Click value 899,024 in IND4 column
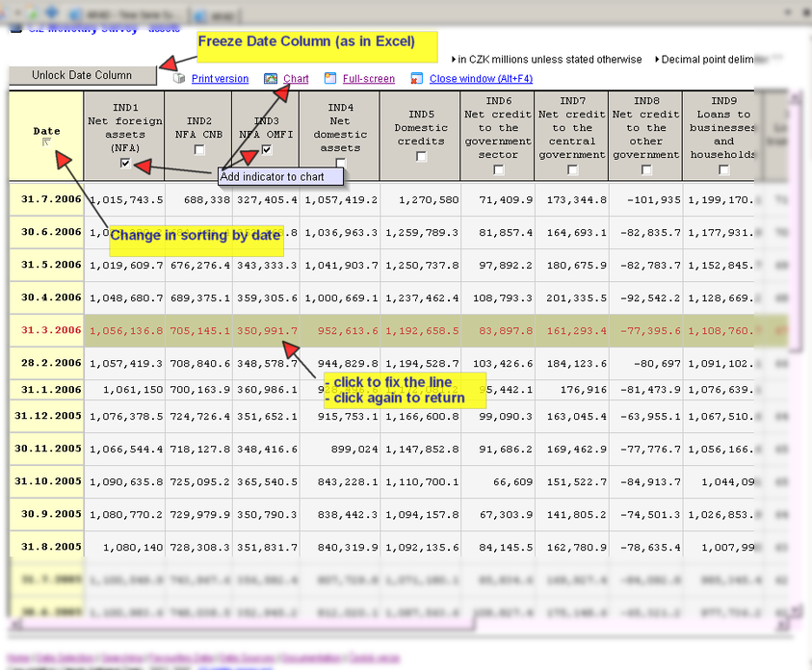Screen dimensions: 812x670 (354, 450)
